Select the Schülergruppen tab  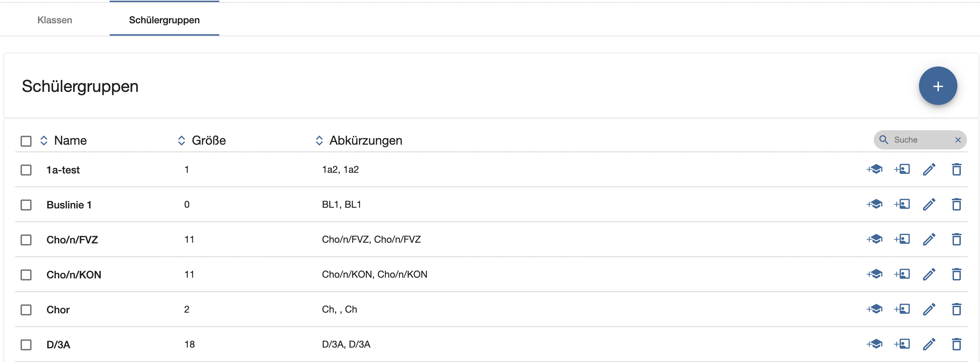[164, 20]
